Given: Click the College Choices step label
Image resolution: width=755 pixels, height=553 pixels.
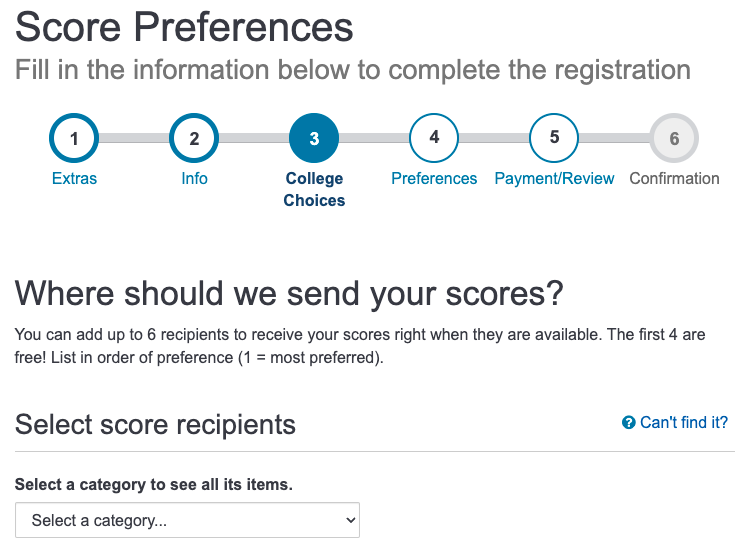Looking at the screenshot, I should [x=314, y=189].
